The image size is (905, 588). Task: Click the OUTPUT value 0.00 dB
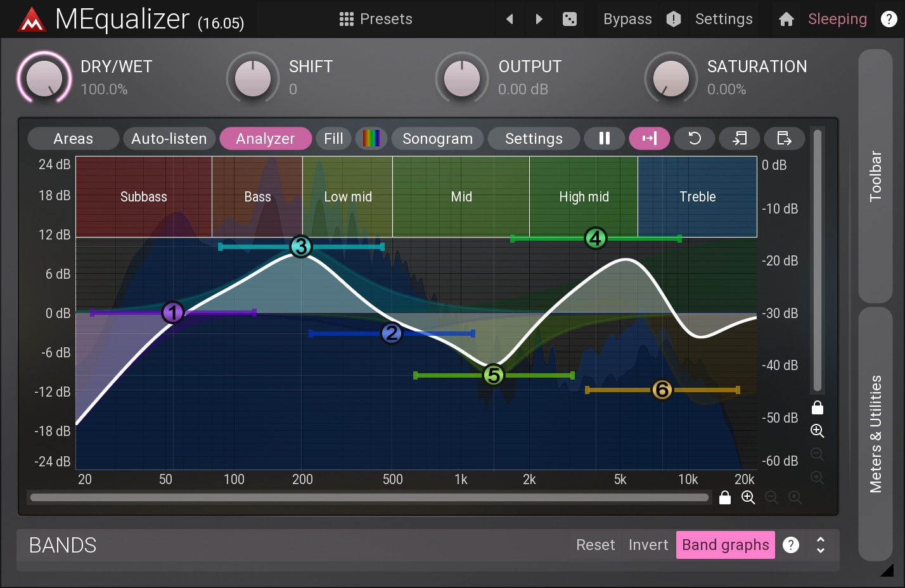pos(523,89)
